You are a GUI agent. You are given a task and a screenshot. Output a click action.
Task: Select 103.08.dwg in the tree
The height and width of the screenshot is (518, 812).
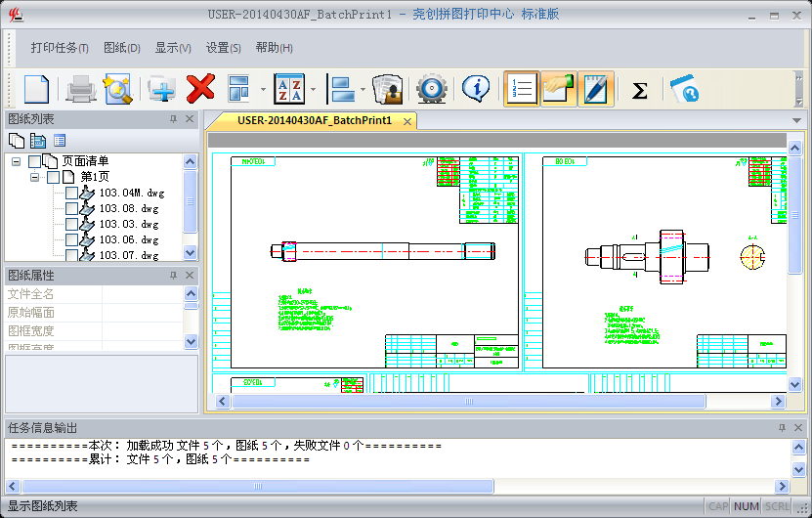(129, 208)
